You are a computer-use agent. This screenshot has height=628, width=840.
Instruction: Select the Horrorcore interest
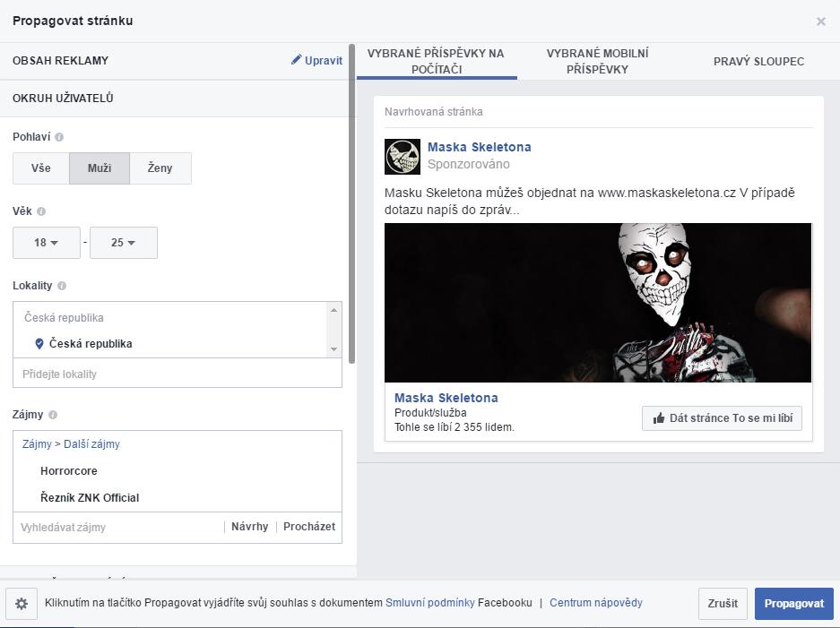(x=68, y=471)
